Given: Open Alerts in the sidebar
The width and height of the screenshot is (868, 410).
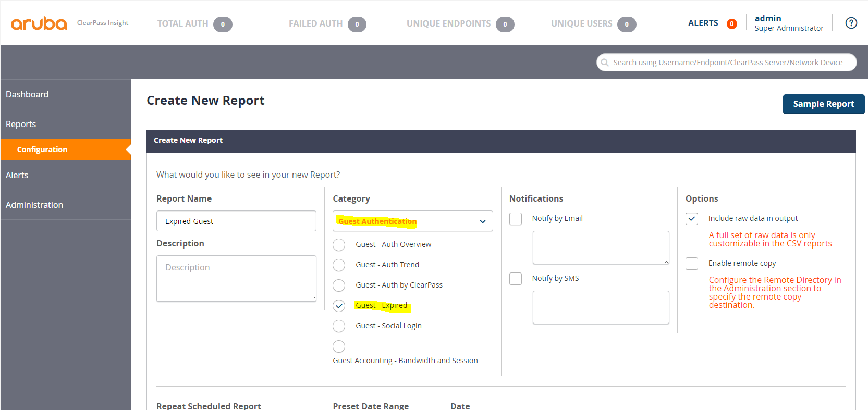Looking at the screenshot, I should coord(66,175).
